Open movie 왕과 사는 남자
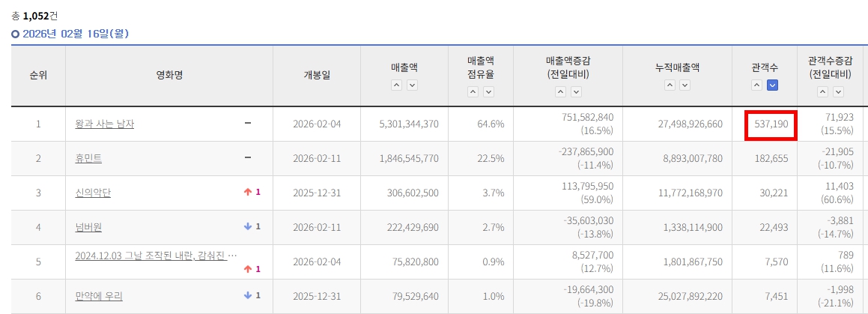The image size is (868, 314). [x=105, y=124]
